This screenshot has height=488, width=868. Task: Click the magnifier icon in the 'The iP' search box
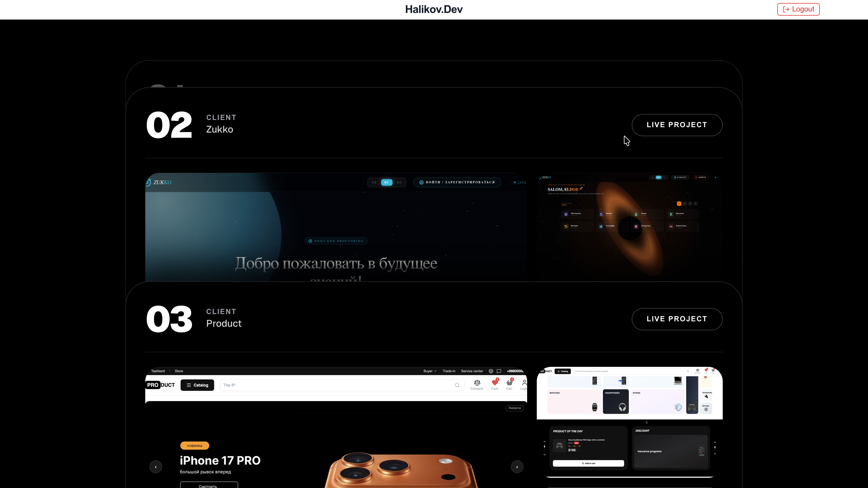pos(457,385)
